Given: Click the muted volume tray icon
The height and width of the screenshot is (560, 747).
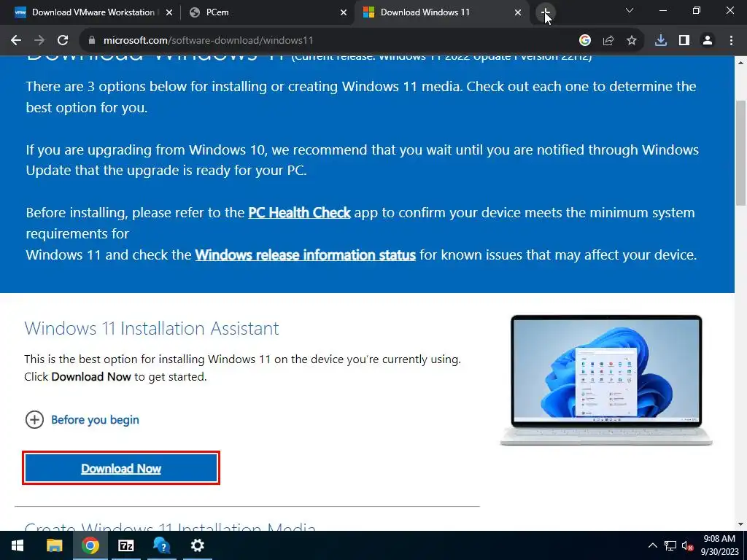Looking at the screenshot, I should click(687, 545).
